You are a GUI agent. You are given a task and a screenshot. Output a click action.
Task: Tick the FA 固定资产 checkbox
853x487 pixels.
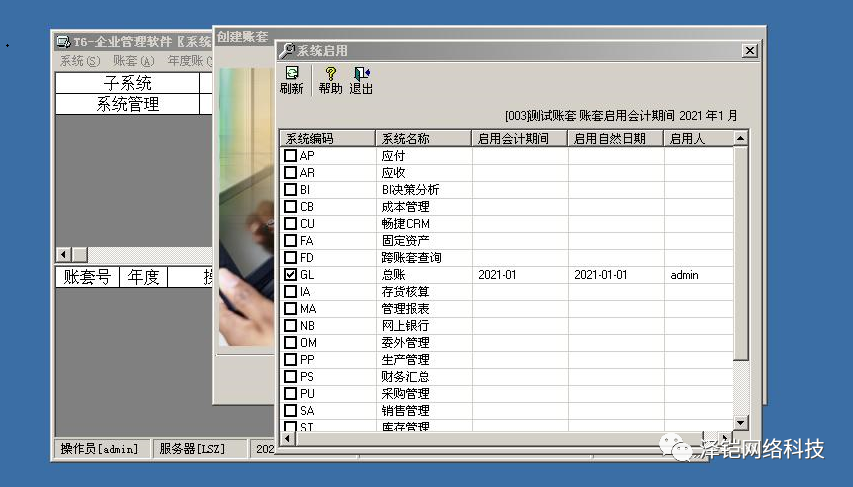tap(290, 241)
